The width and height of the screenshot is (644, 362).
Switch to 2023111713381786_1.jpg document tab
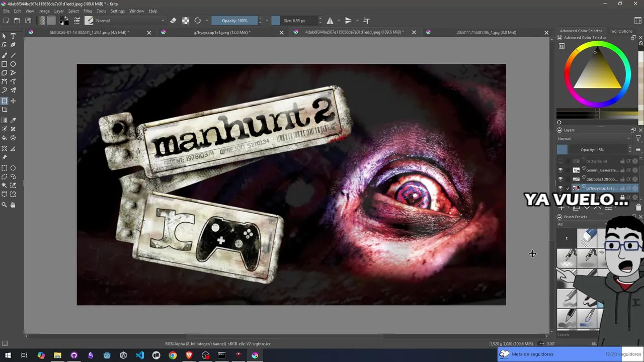[x=486, y=32]
